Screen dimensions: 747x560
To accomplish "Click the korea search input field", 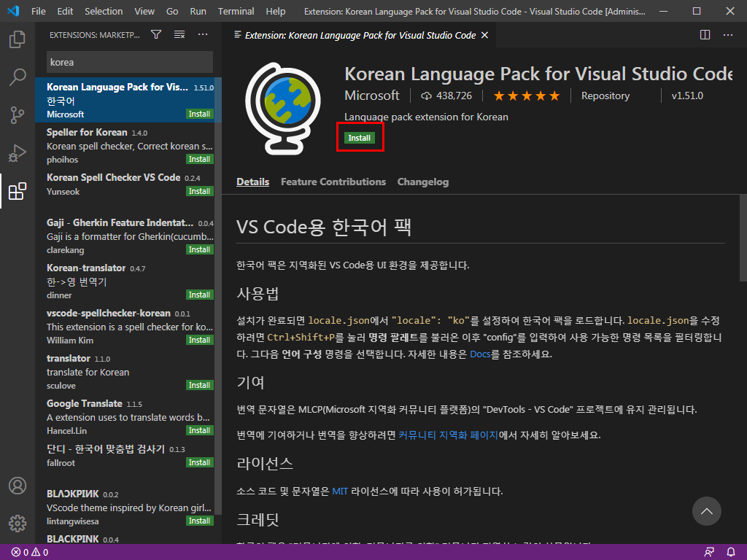I will pos(130,63).
